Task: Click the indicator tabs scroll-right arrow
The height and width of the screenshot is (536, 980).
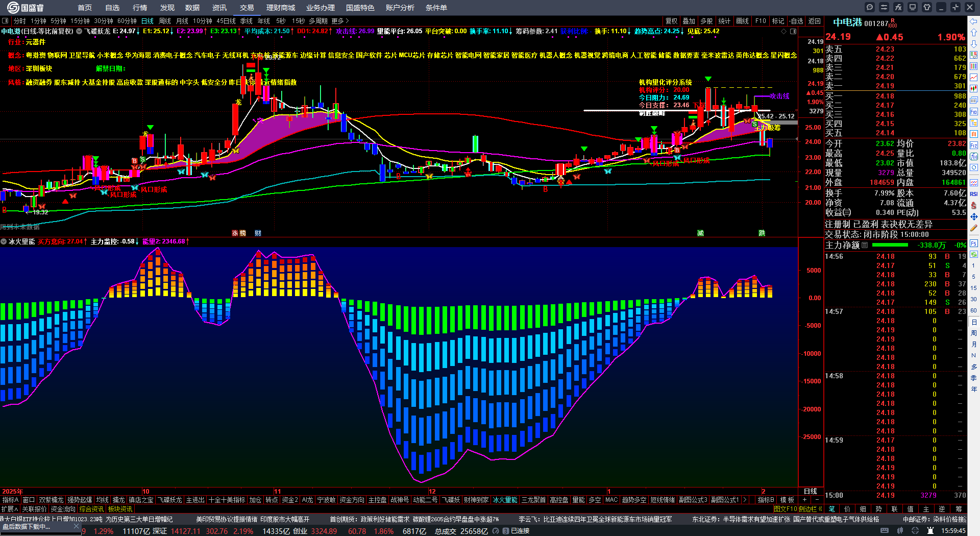Action: [x=745, y=500]
